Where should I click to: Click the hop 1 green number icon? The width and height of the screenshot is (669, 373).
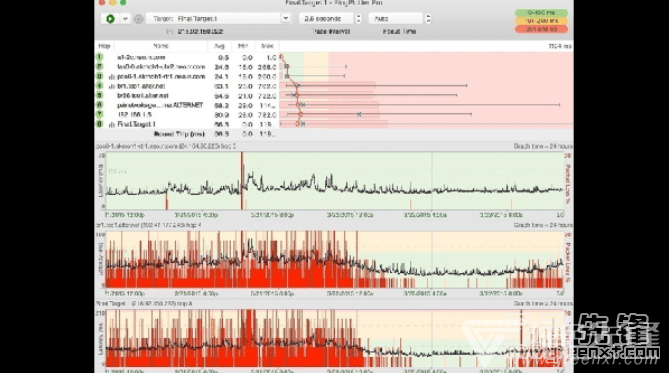(x=99, y=57)
